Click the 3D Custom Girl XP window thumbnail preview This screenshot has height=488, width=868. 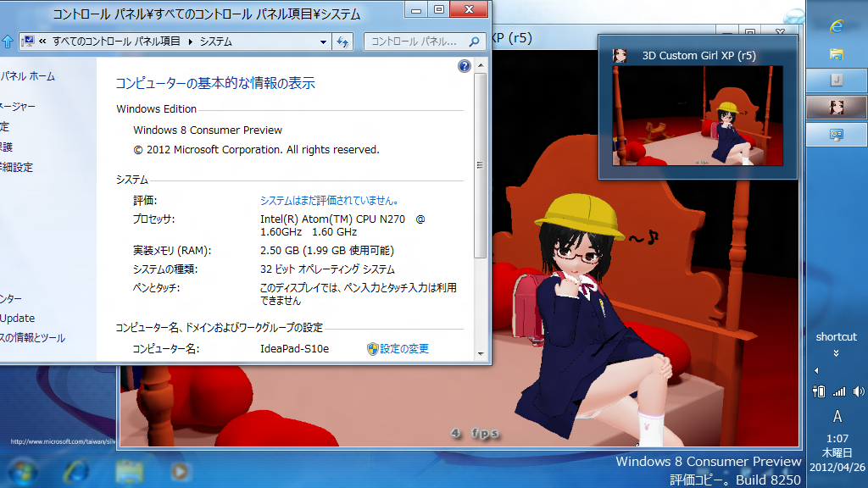pyautogui.click(x=698, y=117)
